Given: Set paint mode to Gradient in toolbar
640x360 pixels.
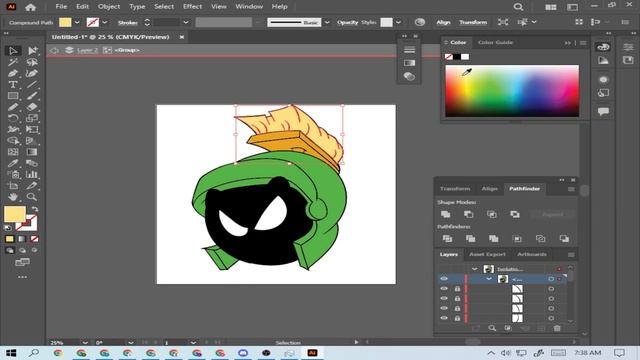Looking at the screenshot, I should tap(22, 239).
